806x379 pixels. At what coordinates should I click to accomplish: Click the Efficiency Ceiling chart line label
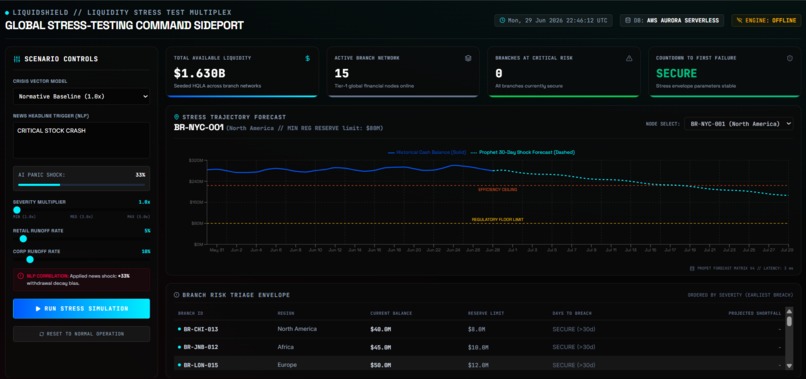tap(498, 190)
